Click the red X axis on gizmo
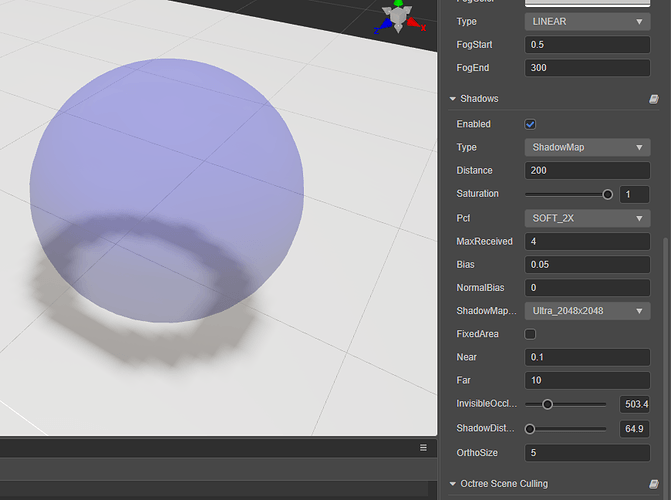The width and height of the screenshot is (671, 500). tap(415, 24)
